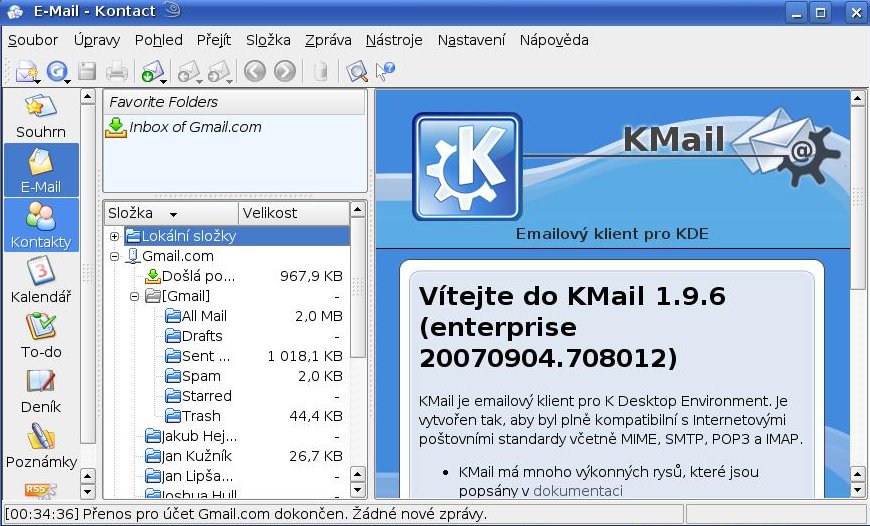The image size is (870, 526).
Task: Open the Souhrn summary sidebar component
Action: tap(41, 116)
